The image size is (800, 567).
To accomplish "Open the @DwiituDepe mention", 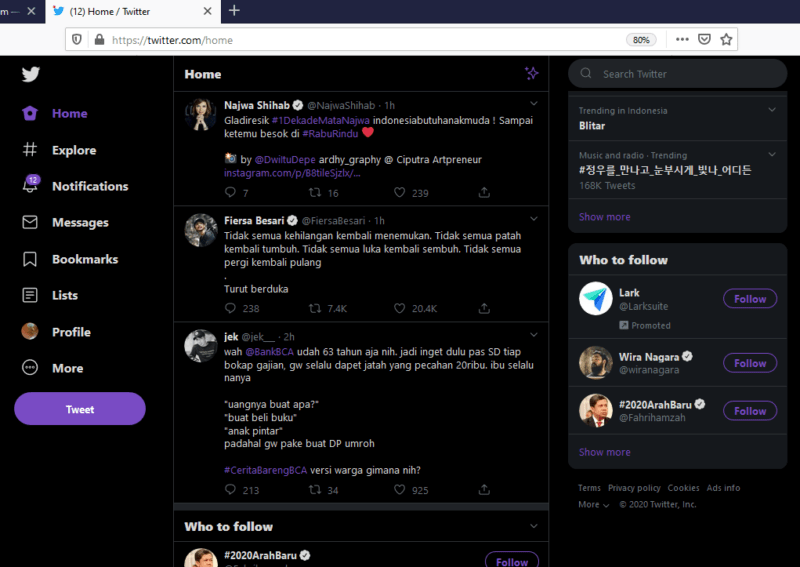I will click(285, 160).
